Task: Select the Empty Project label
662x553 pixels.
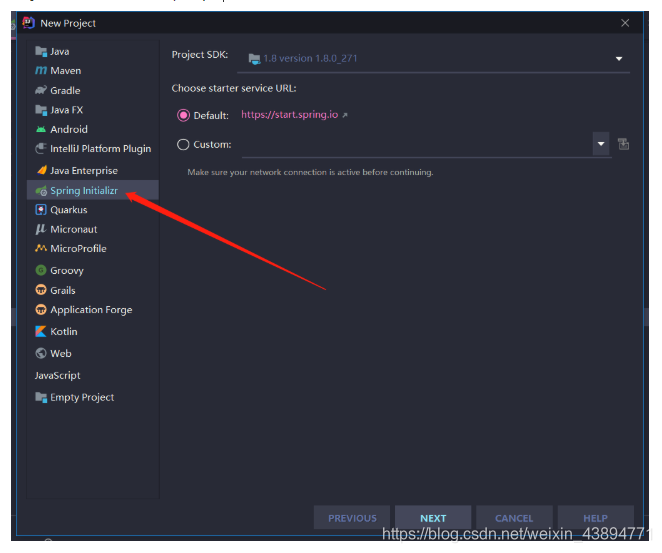Action: tap(82, 398)
